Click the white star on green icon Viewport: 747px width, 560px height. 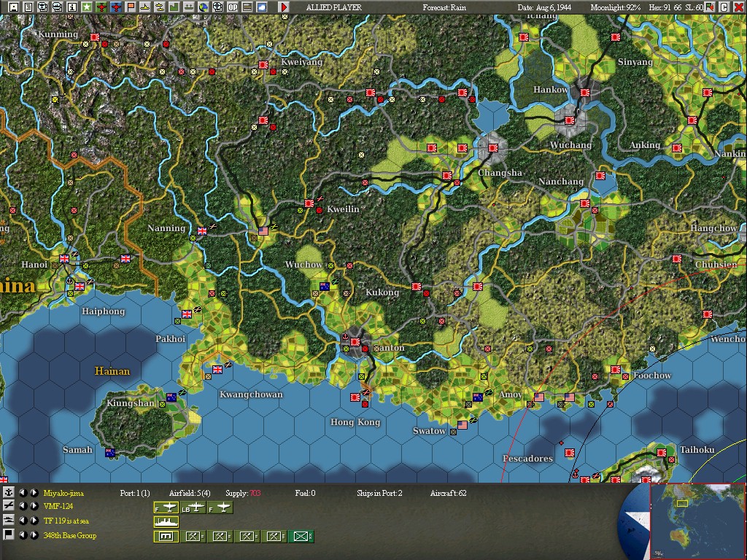point(87,7)
